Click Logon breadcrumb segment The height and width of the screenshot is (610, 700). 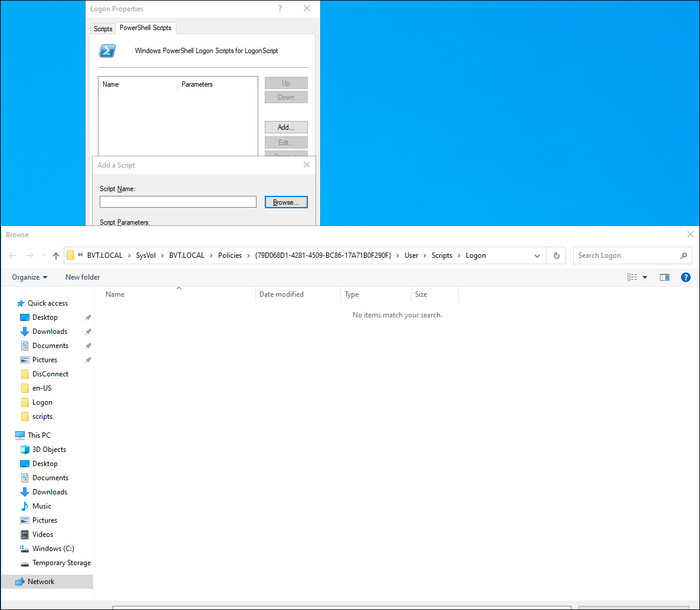pos(475,255)
